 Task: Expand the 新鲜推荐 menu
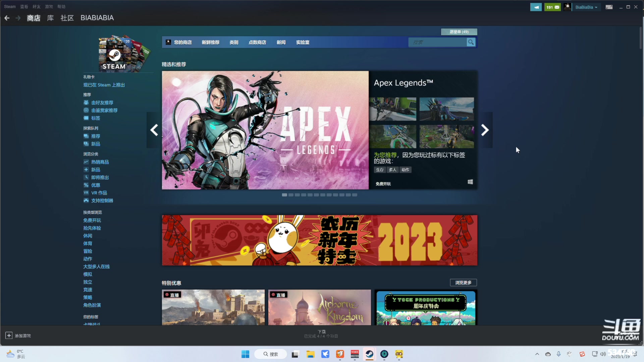[x=210, y=42]
